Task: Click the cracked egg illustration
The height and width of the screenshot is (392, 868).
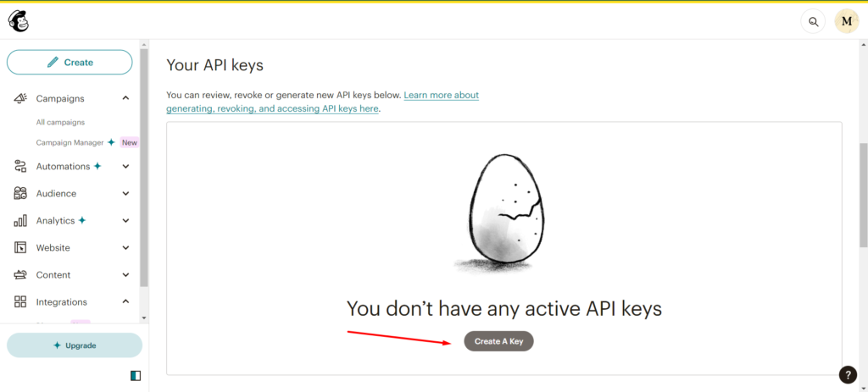Action: tap(502, 214)
